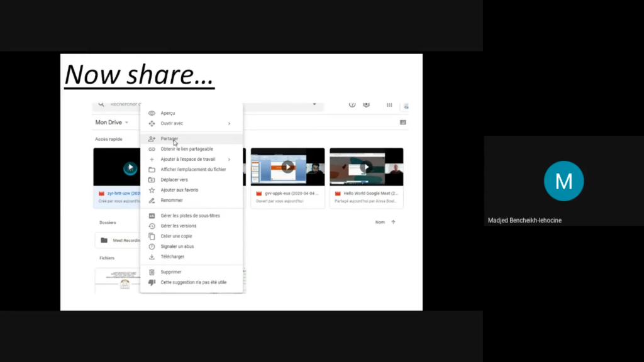644x362 pixels.
Task: Toggle the list view layout icon
Action: point(402,123)
